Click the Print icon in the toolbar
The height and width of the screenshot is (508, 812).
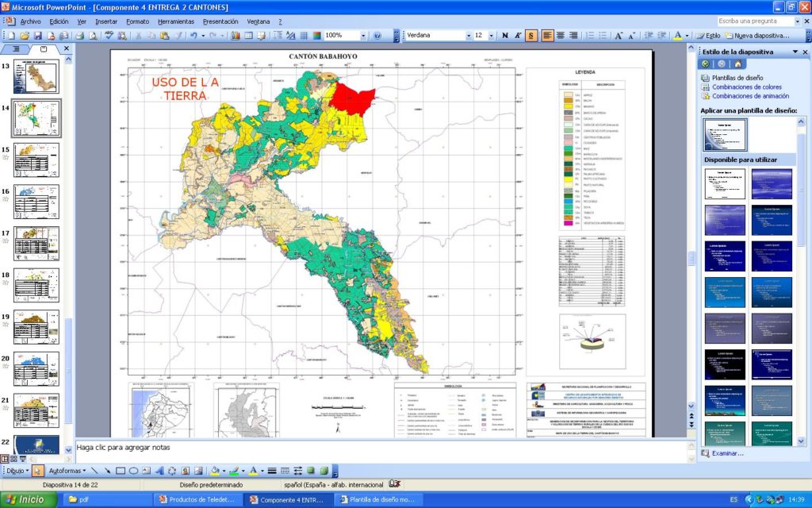point(79,36)
